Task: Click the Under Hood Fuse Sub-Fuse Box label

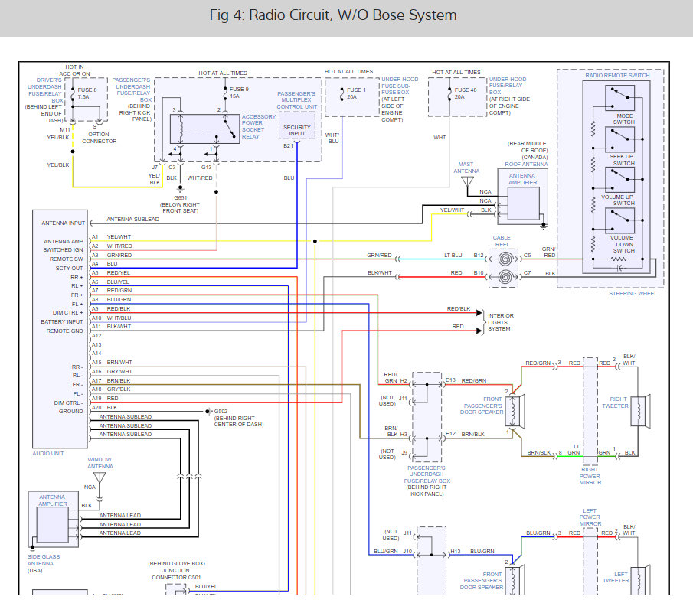Action: [x=400, y=86]
